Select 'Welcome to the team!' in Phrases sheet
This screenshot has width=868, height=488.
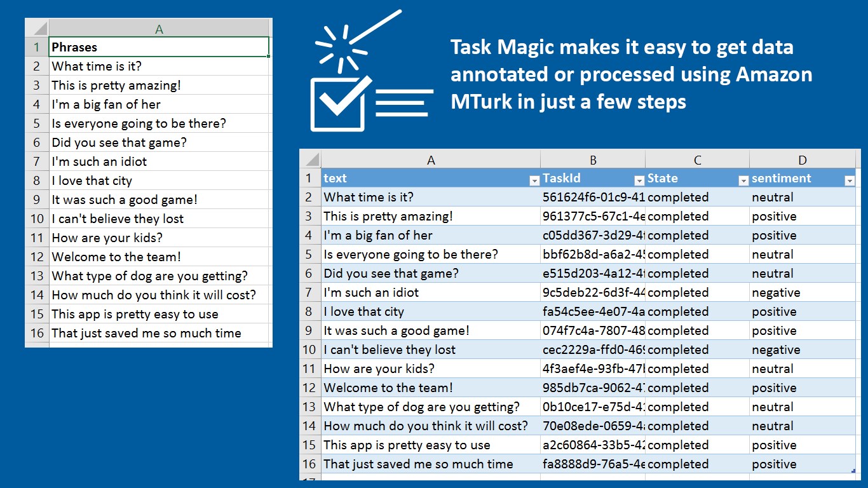coord(159,257)
